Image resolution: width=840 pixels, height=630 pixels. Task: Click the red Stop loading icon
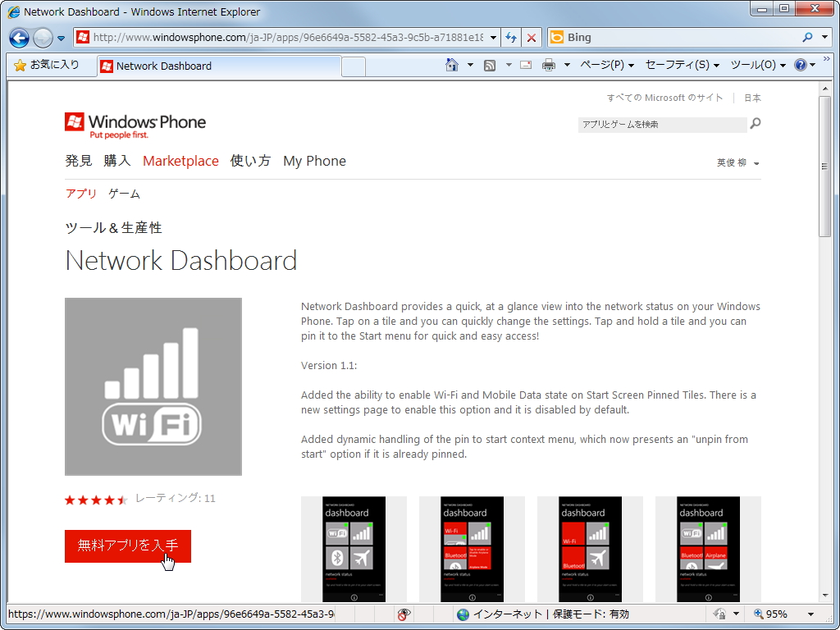[x=532, y=38]
